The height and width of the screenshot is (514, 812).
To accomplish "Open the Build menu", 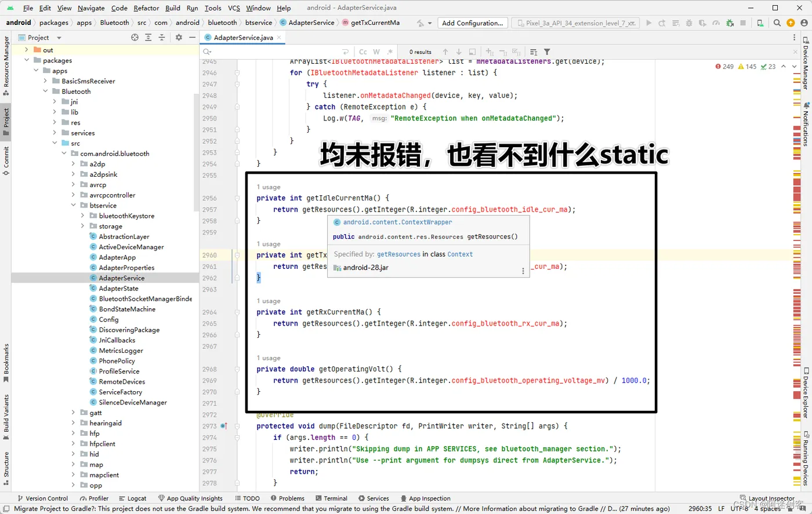I will point(173,8).
